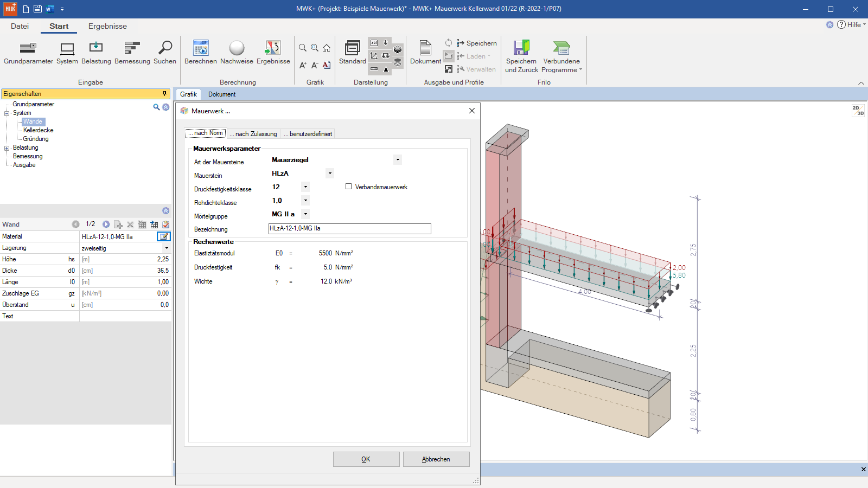Switch to the Dokument view tab

point(222,94)
